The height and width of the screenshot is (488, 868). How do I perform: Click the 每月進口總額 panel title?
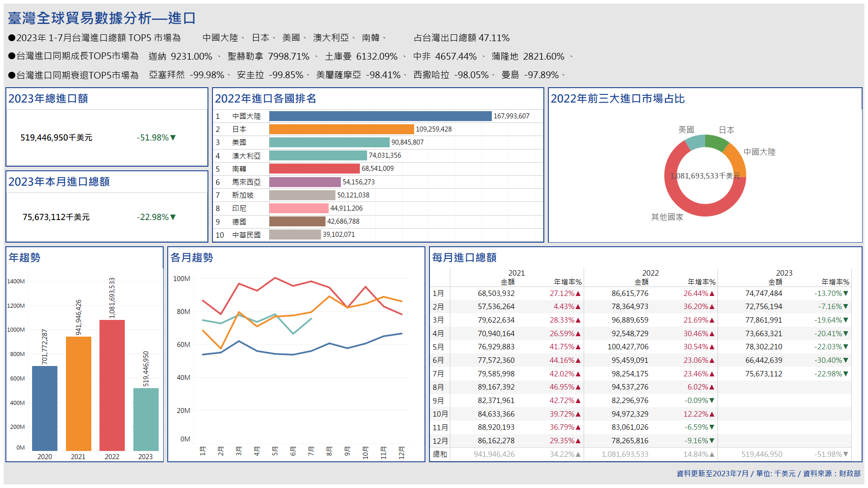[x=465, y=257]
